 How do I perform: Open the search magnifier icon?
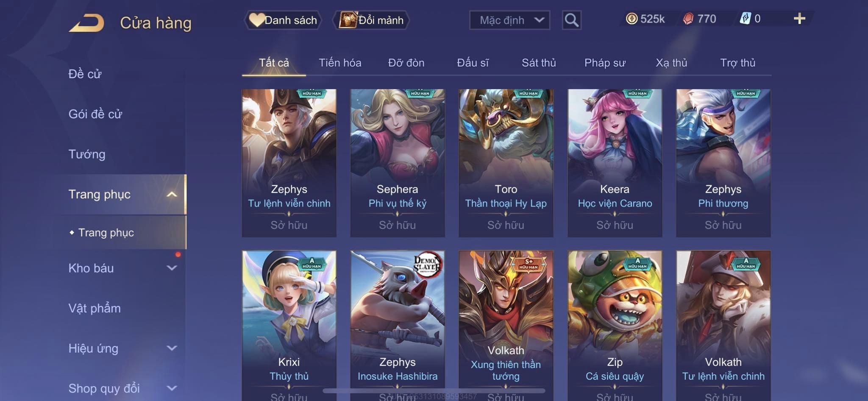[571, 20]
